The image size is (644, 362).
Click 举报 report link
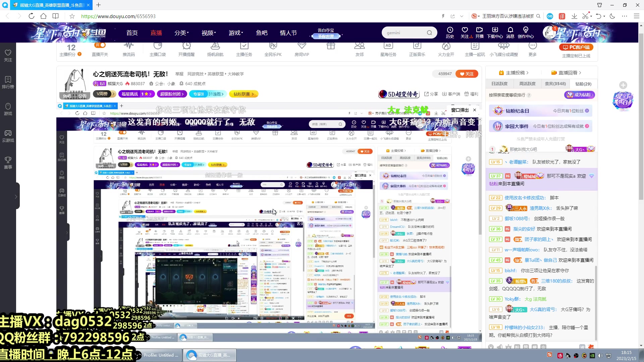pyautogui.click(x=179, y=74)
